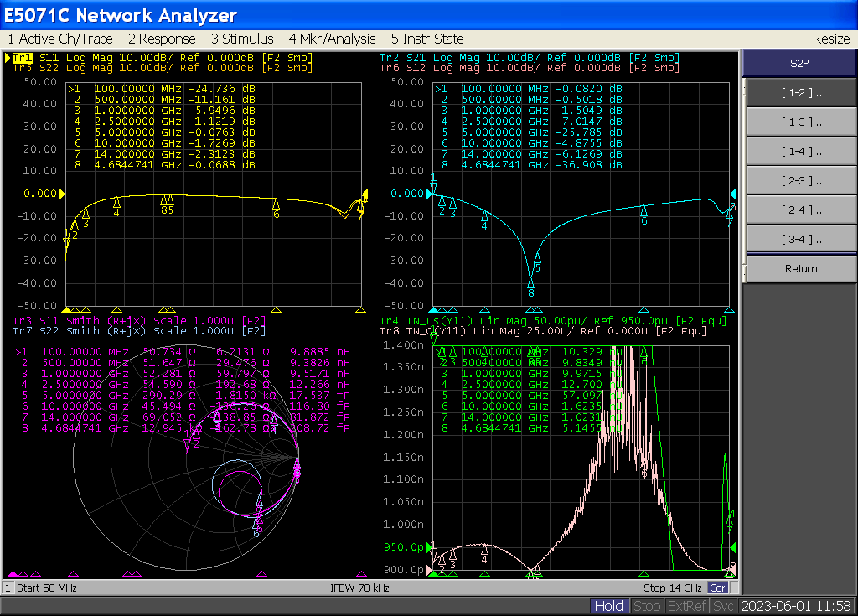858x616 pixels.
Task: Click the S2P softkey header
Action: (x=799, y=63)
